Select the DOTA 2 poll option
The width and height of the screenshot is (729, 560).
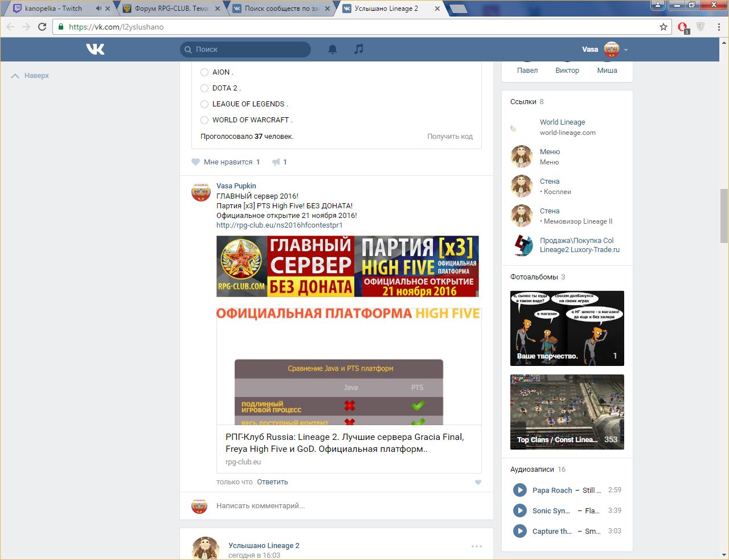204,88
